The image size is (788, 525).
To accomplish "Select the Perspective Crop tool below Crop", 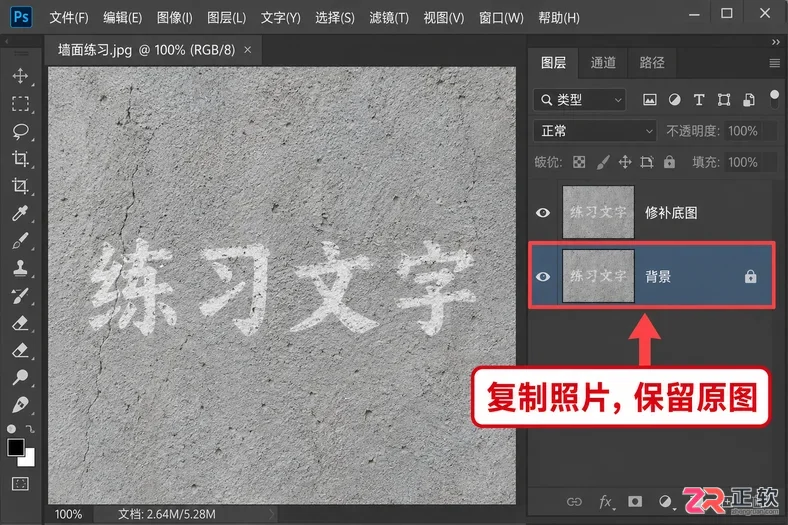I will pyautogui.click(x=20, y=186).
